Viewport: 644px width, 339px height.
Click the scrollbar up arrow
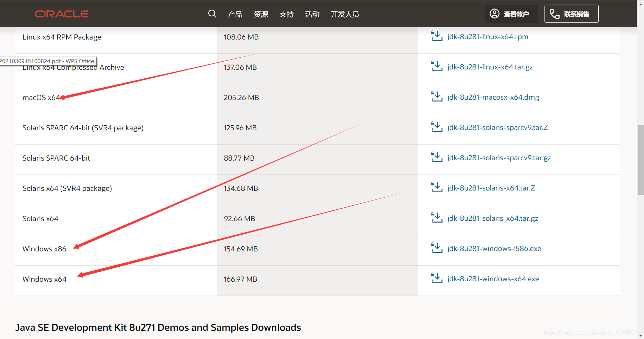[640, 4]
